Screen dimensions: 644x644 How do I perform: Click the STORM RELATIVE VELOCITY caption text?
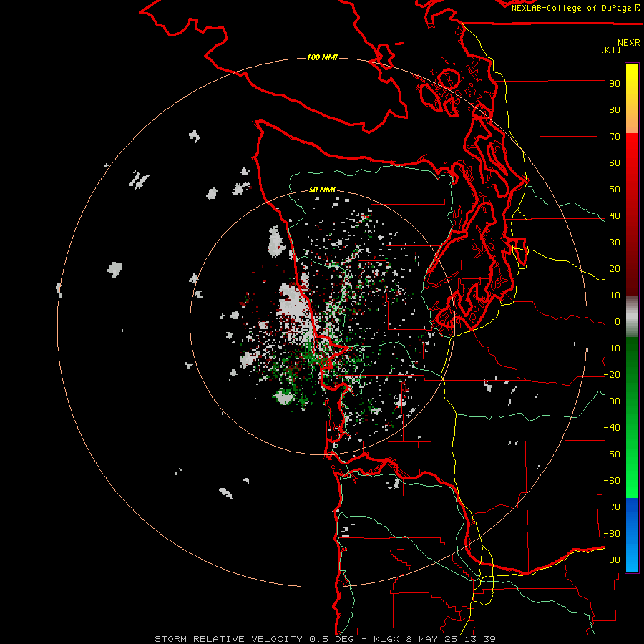[230, 639]
